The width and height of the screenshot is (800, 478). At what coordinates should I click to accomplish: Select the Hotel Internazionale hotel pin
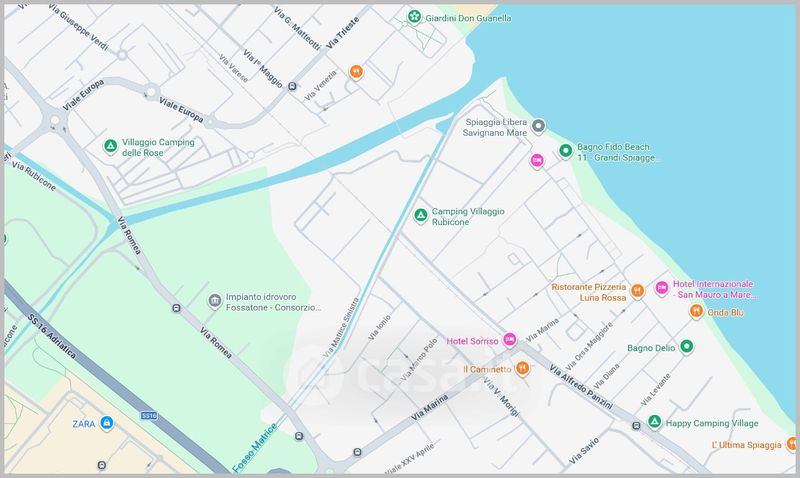pos(661,288)
